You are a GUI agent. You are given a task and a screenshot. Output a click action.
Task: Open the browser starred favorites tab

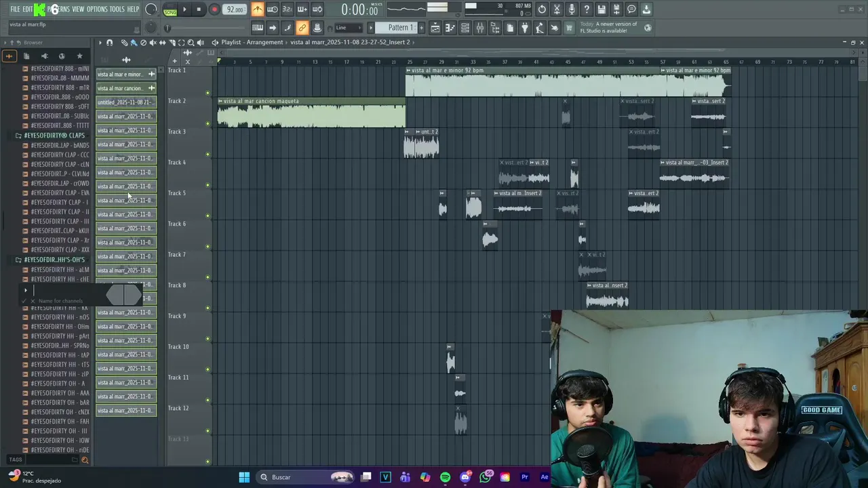[x=79, y=56]
